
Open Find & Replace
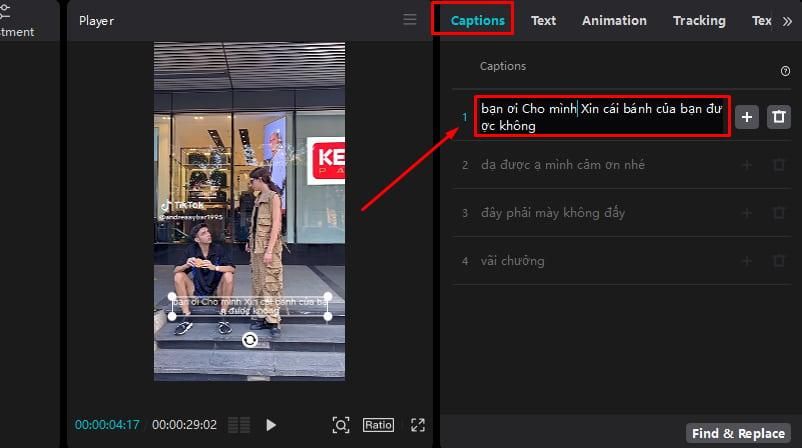tap(738, 433)
